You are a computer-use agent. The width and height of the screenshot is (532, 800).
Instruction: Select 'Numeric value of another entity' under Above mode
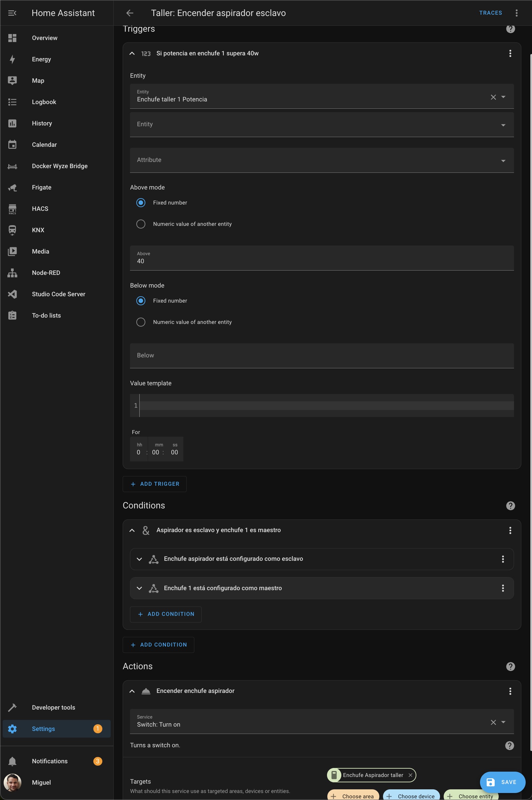pos(141,224)
